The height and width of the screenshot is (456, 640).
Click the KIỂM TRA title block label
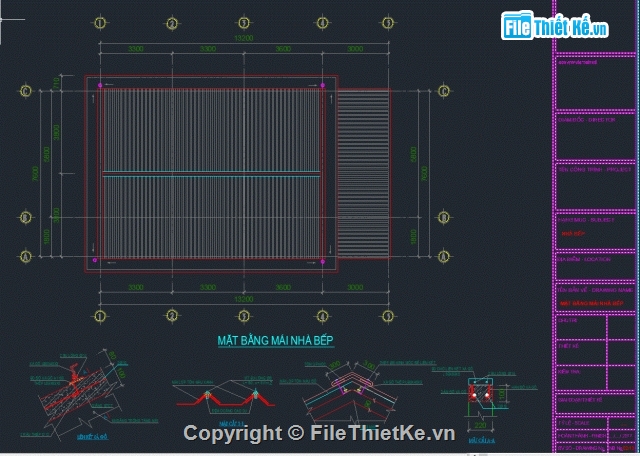pos(568,372)
